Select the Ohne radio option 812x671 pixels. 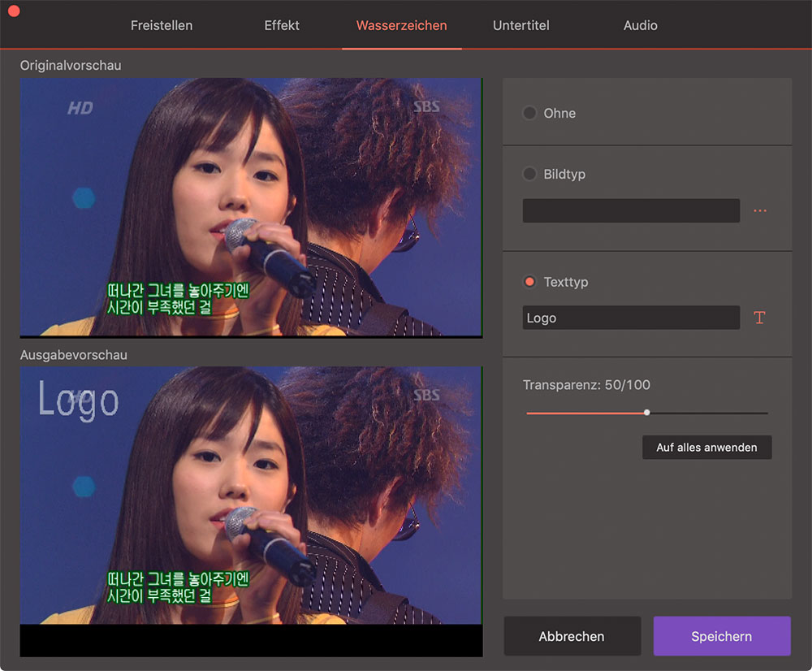tap(529, 113)
